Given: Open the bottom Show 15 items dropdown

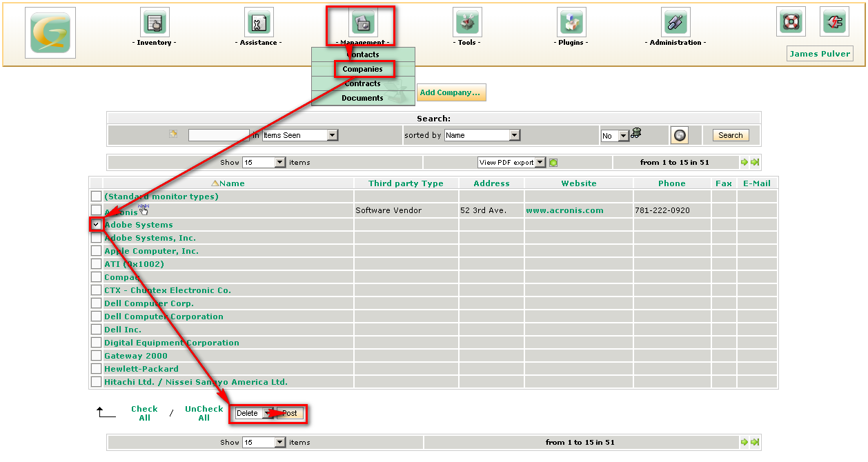Looking at the screenshot, I should [x=264, y=443].
